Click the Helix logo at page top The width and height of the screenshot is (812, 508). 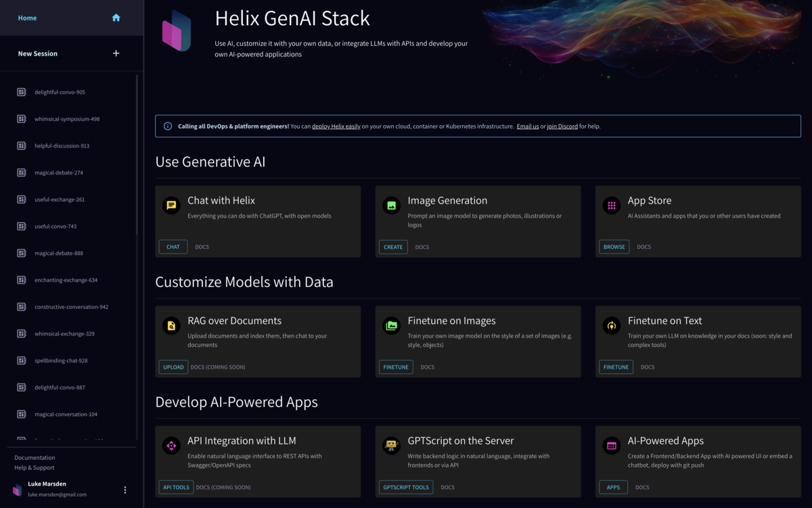(x=177, y=30)
